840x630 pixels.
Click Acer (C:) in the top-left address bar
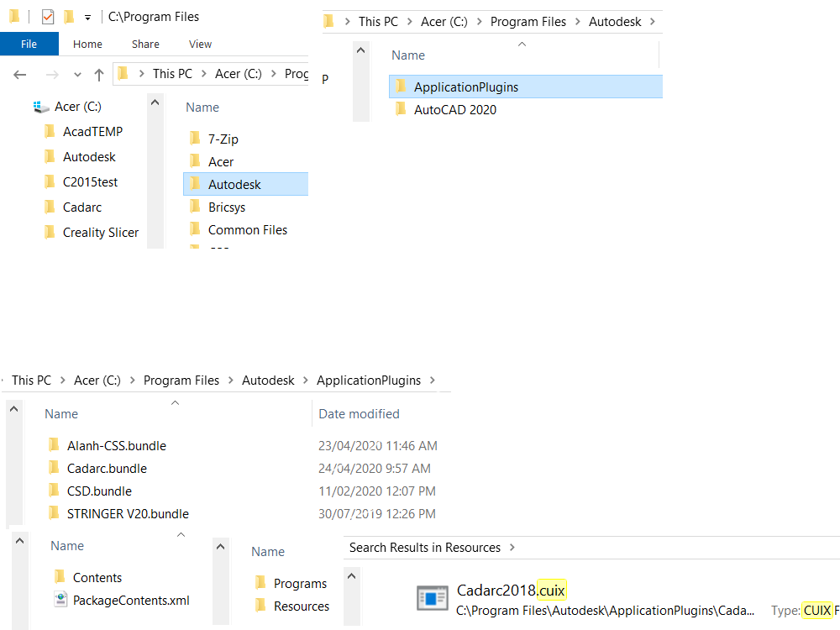[239, 74]
